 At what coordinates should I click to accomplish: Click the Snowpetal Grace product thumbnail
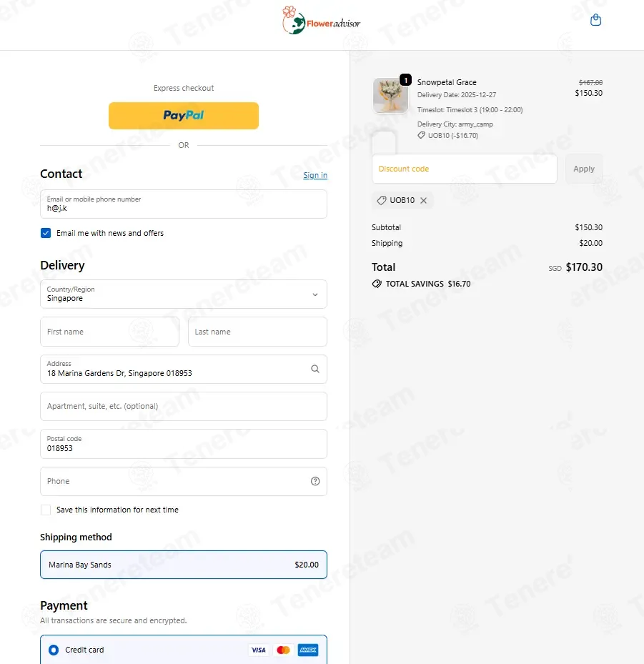[x=390, y=95]
